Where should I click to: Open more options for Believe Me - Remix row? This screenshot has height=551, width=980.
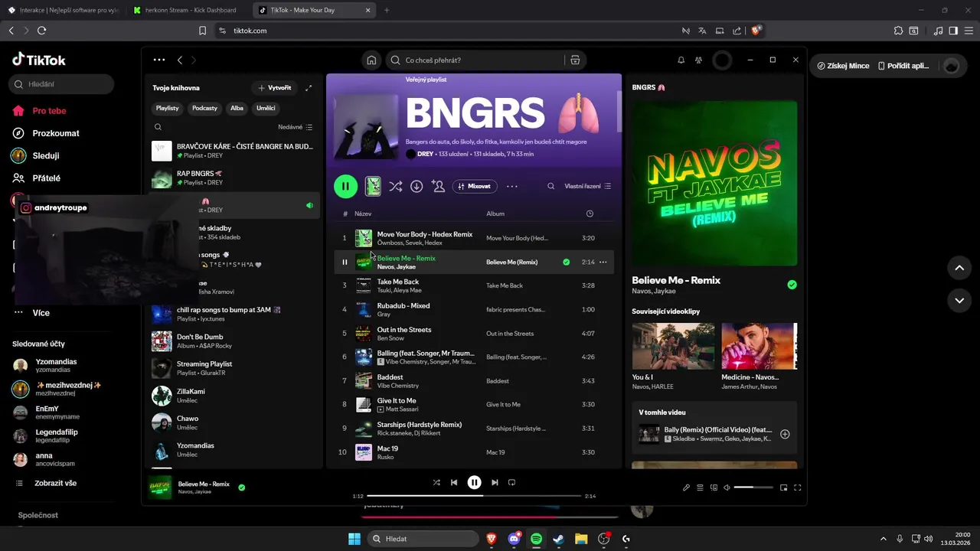(603, 262)
